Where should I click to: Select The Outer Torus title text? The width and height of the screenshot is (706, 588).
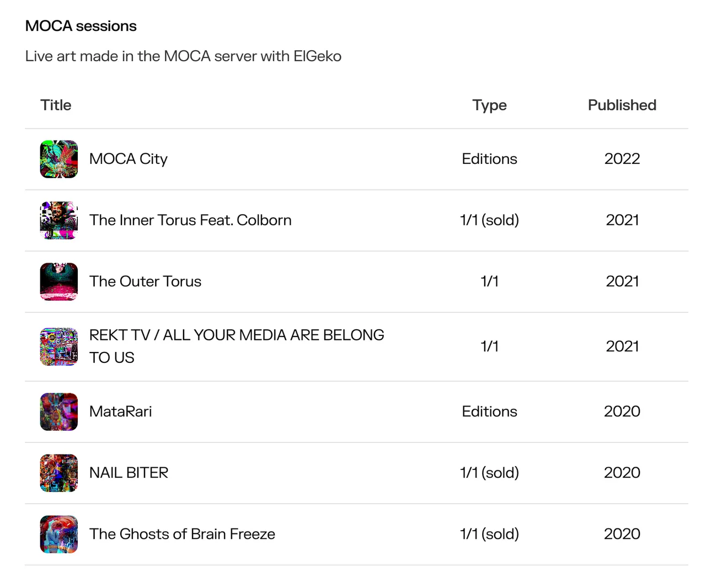coord(146,281)
